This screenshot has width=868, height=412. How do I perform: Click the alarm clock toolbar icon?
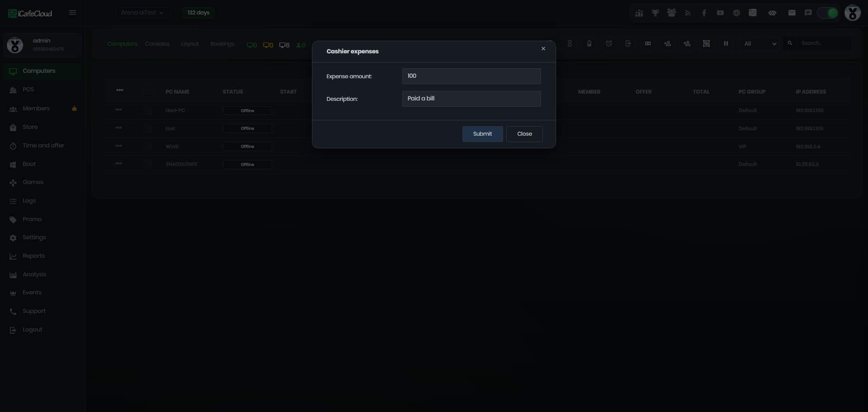coord(609,44)
